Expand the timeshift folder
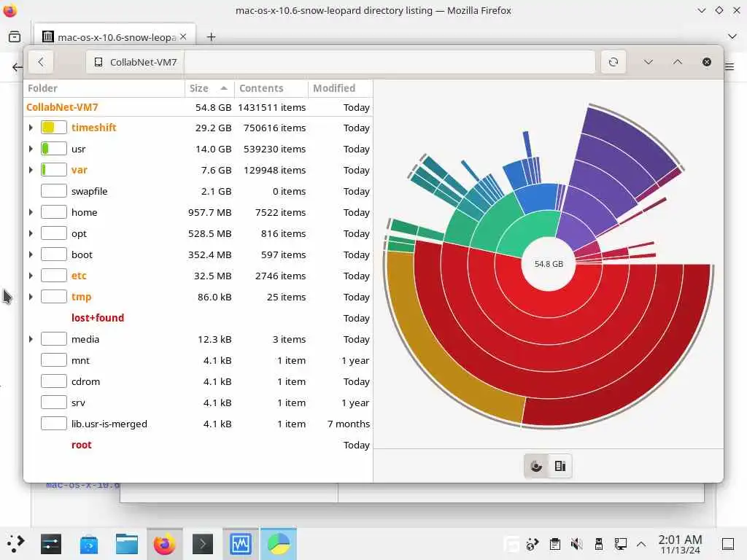 coord(31,128)
